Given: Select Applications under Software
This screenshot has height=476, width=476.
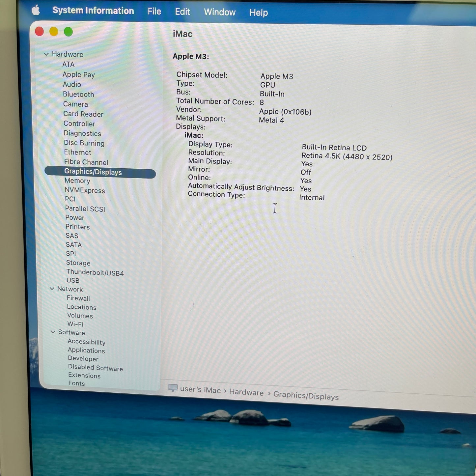Looking at the screenshot, I should click(86, 350).
